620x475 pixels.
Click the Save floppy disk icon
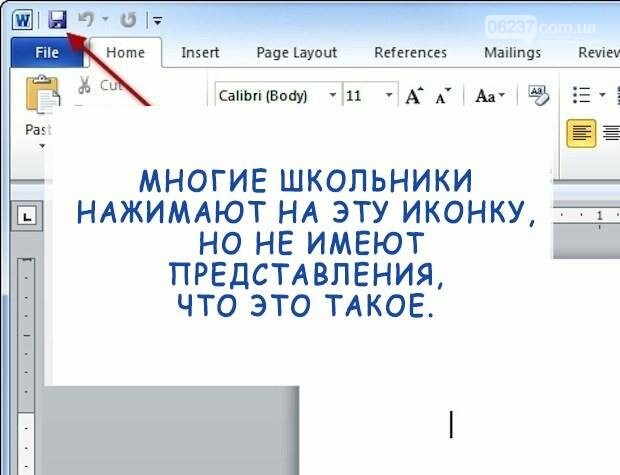pyautogui.click(x=58, y=19)
